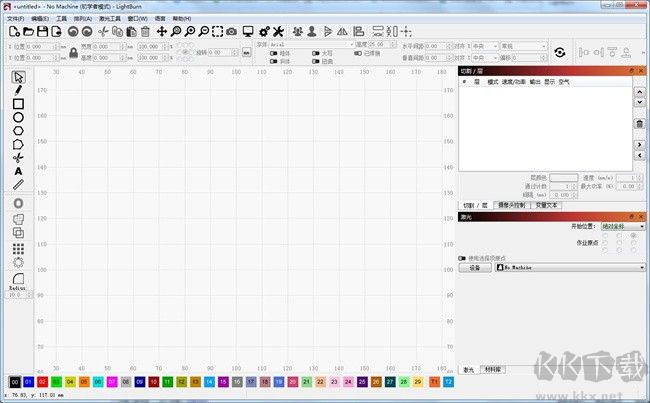Select the Polygon tool in the sidebar
The height and width of the screenshot is (403, 650).
coord(18,131)
